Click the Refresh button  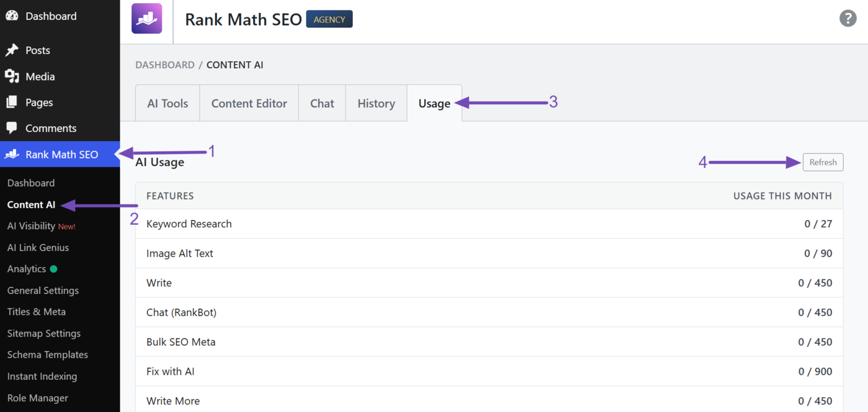(x=823, y=162)
